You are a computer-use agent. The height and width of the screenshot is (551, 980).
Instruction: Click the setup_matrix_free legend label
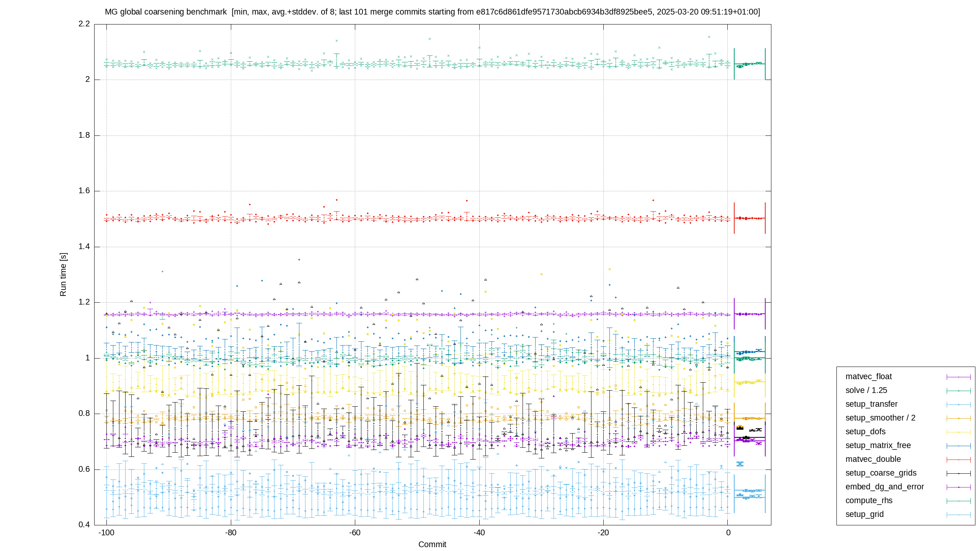coord(878,445)
